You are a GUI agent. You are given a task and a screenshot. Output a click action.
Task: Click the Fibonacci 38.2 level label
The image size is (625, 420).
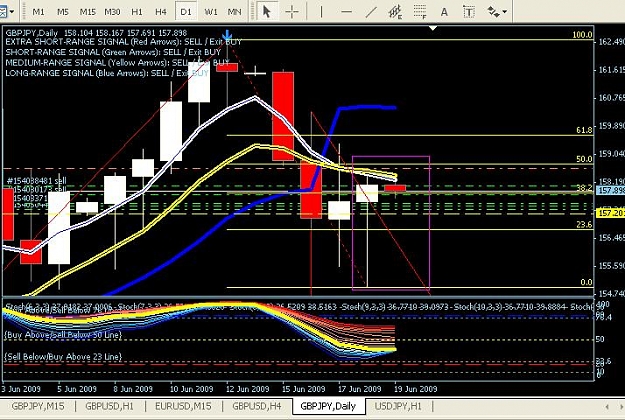(584, 188)
